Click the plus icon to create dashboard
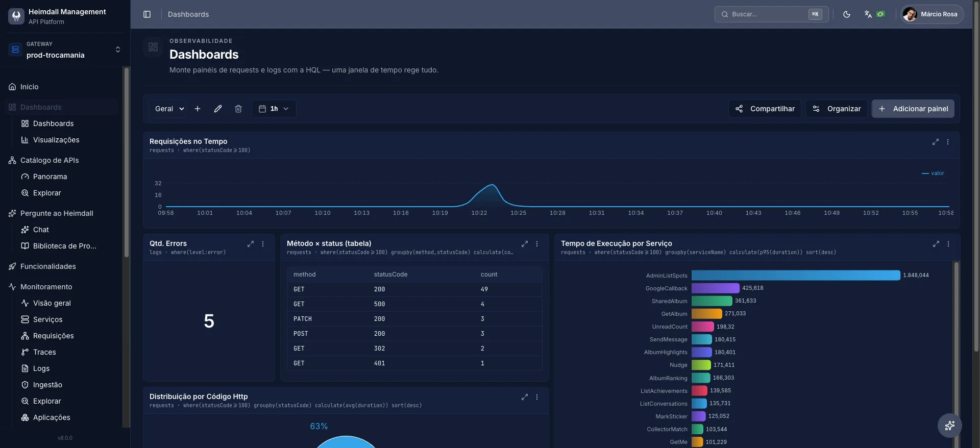Viewport: 980px width, 448px height. [198, 109]
